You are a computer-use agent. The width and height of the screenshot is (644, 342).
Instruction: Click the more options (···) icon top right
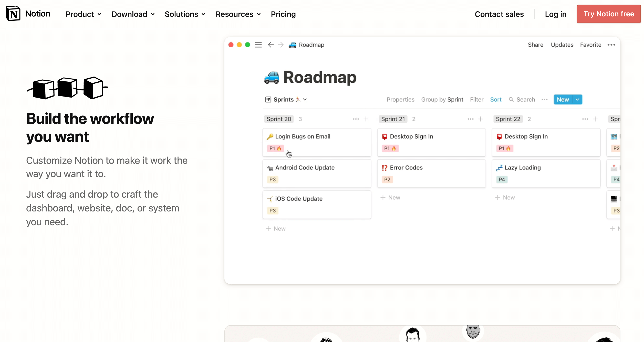click(611, 45)
